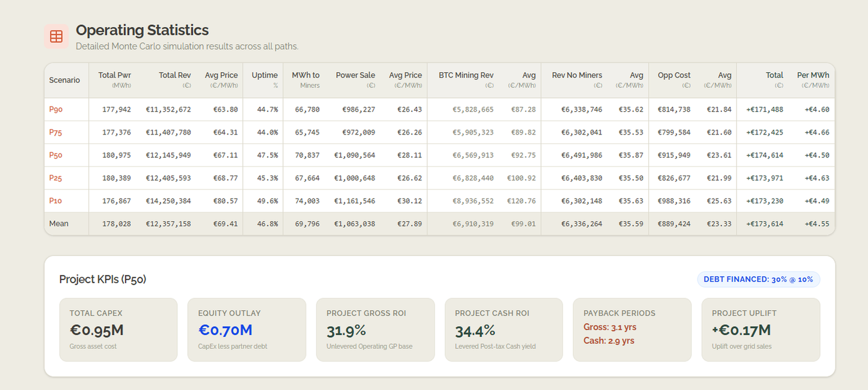Image resolution: width=868 pixels, height=390 pixels.
Task: Click the BTC Mining Rev column header
Action: click(466, 80)
